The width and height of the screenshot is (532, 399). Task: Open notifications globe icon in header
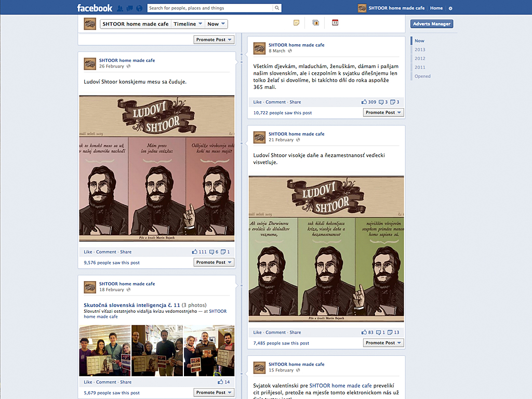pos(139,8)
